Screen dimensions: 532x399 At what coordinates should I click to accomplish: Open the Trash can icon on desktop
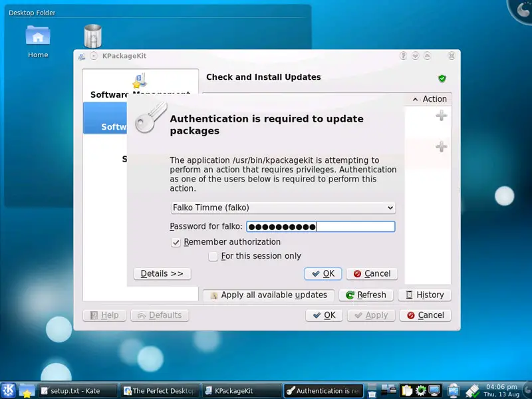click(92, 36)
